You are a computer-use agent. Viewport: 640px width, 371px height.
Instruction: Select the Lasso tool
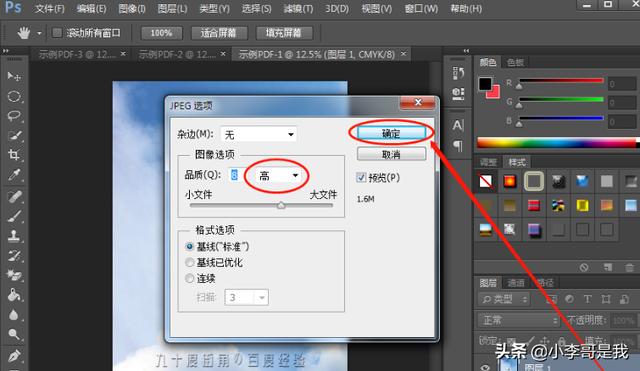13,116
